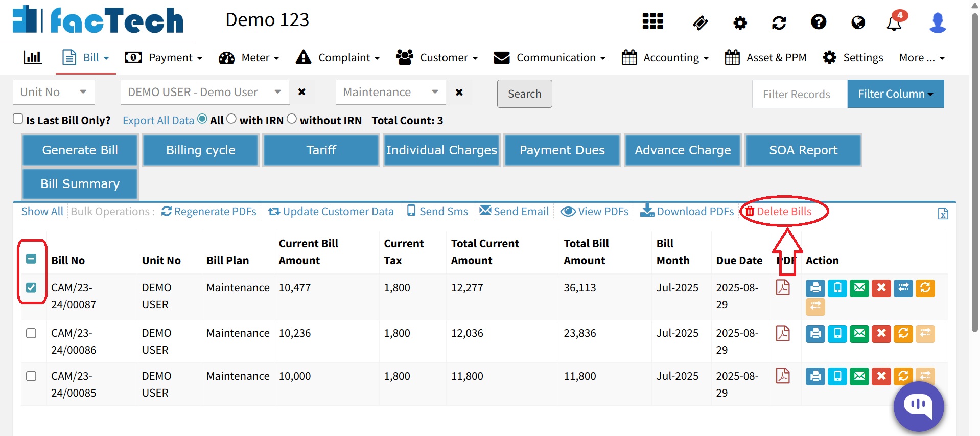Click blue print icon for bill CAM/23-24/00087
Viewport: 980px width, 436px height.
click(815, 288)
